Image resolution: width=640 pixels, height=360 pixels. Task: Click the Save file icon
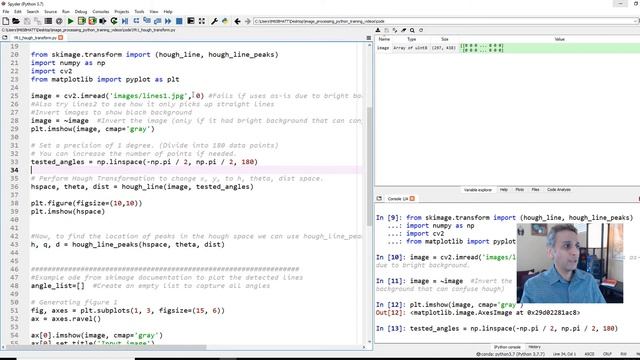[27, 21]
